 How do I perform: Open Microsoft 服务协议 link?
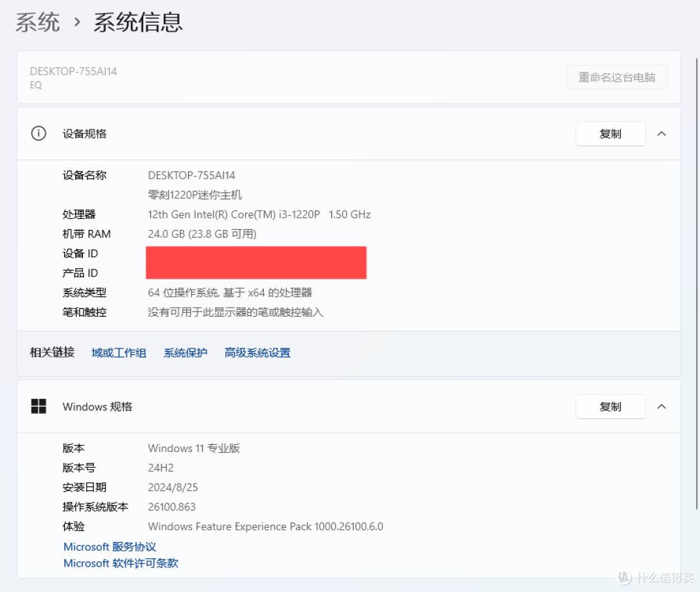[110, 547]
